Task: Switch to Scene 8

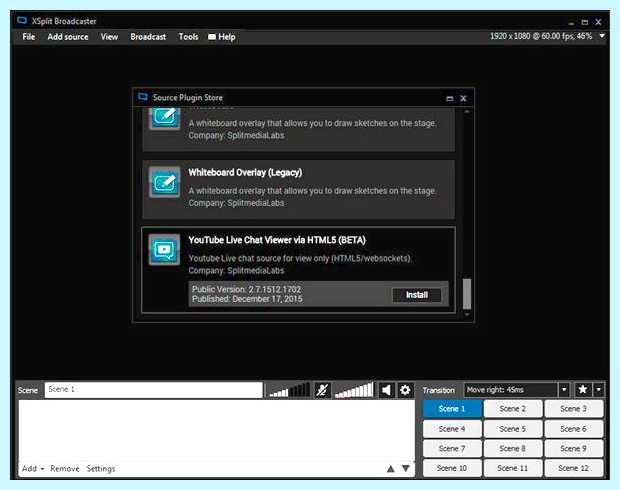Action: [512, 448]
